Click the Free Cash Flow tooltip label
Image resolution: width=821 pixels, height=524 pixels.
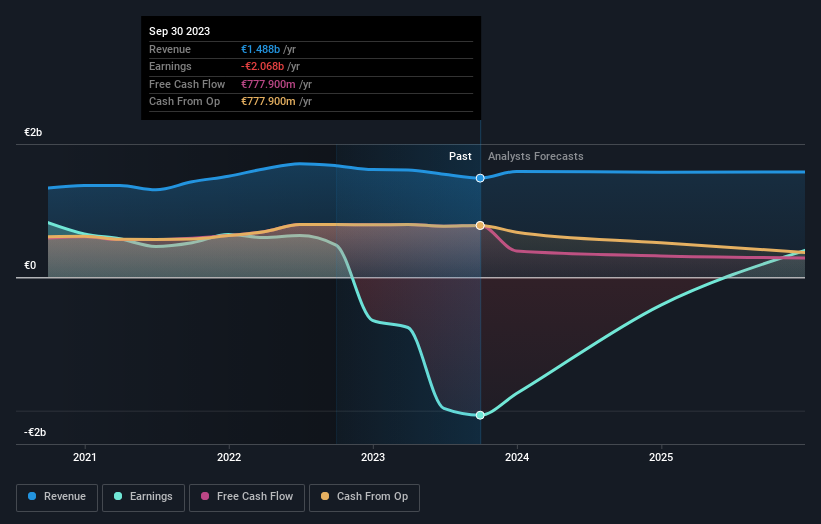point(187,84)
